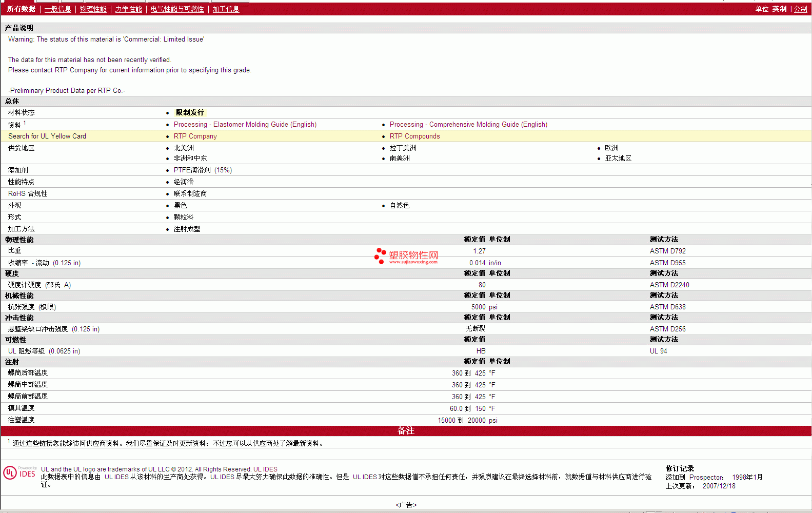Viewport: 812px width, 513px height.
Task: Switch to the 一般信息 tab
Action: click(58, 9)
